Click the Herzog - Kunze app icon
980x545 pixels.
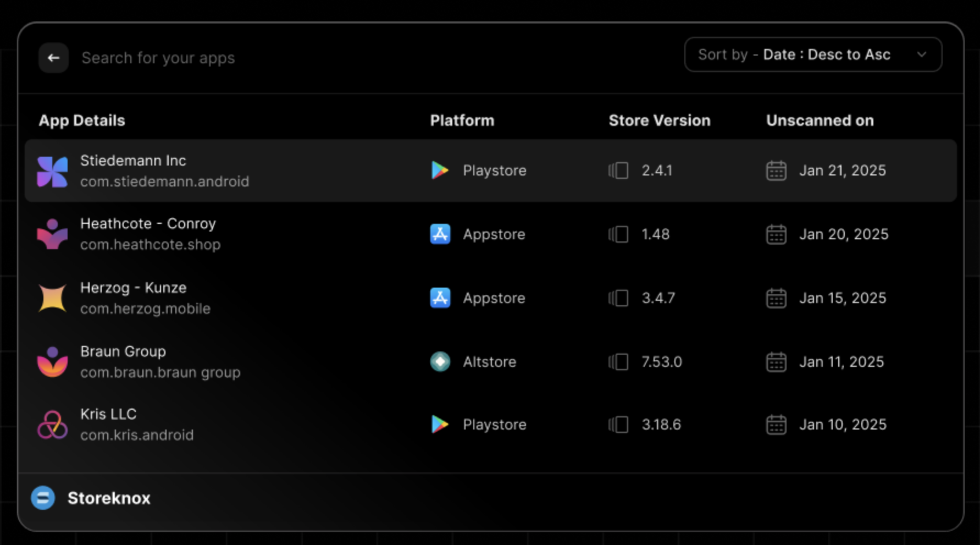click(x=52, y=298)
